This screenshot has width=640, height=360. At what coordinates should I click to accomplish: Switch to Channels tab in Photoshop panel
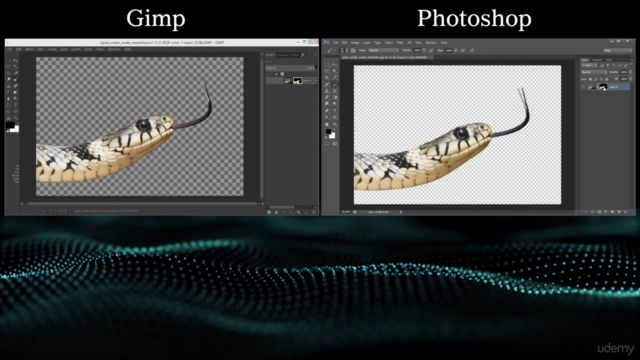tap(597, 60)
